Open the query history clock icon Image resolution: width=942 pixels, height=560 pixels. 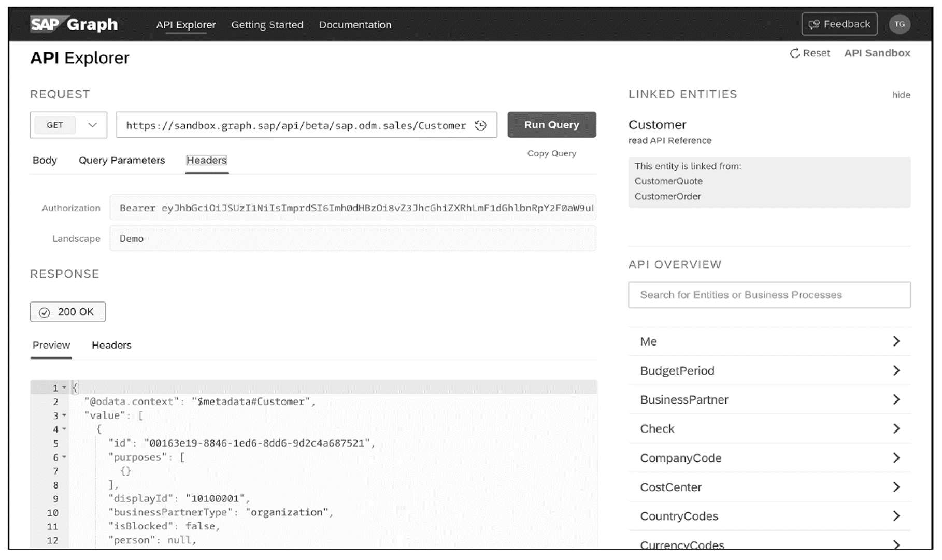481,125
